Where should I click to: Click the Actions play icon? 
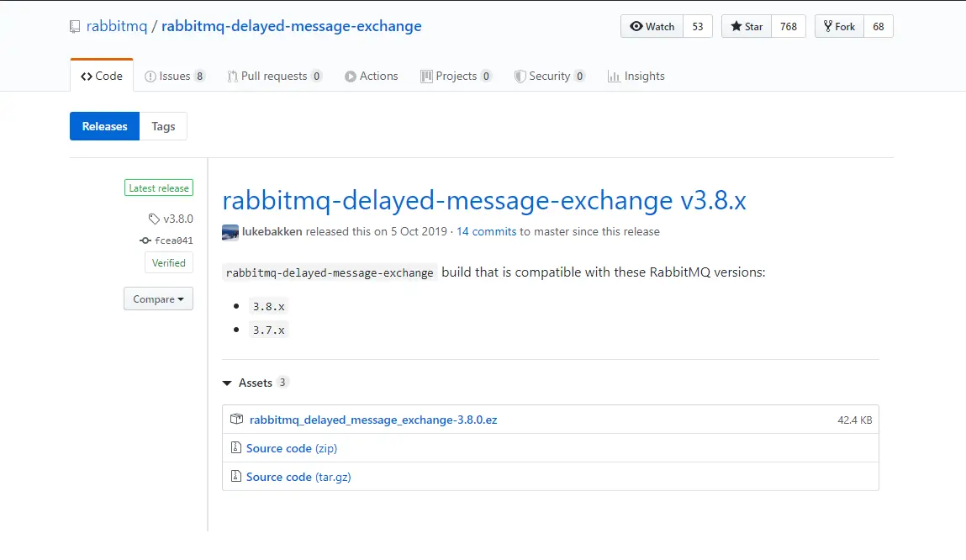pyautogui.click(x=351, y=77)
